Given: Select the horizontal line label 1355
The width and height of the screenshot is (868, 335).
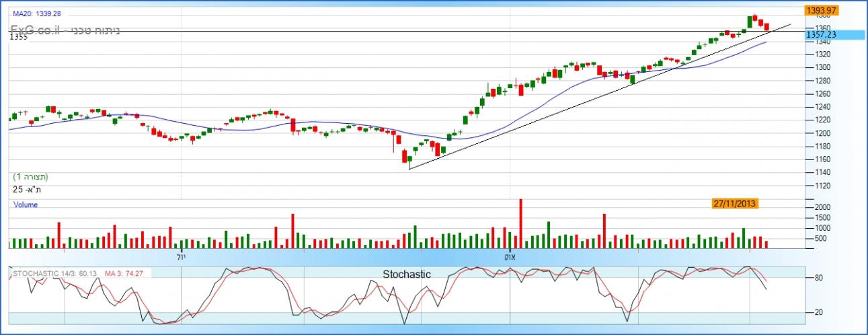Looking at the screenshot, I should 19,38.
